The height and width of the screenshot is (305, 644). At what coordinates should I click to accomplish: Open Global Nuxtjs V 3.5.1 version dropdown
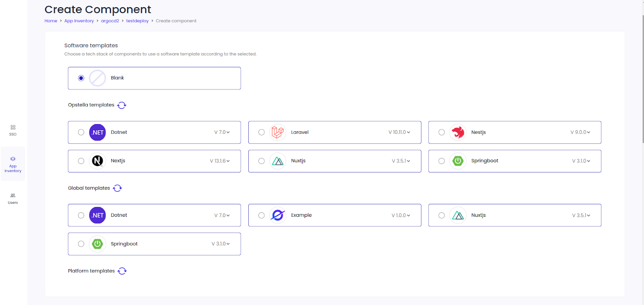pos(581,215)
